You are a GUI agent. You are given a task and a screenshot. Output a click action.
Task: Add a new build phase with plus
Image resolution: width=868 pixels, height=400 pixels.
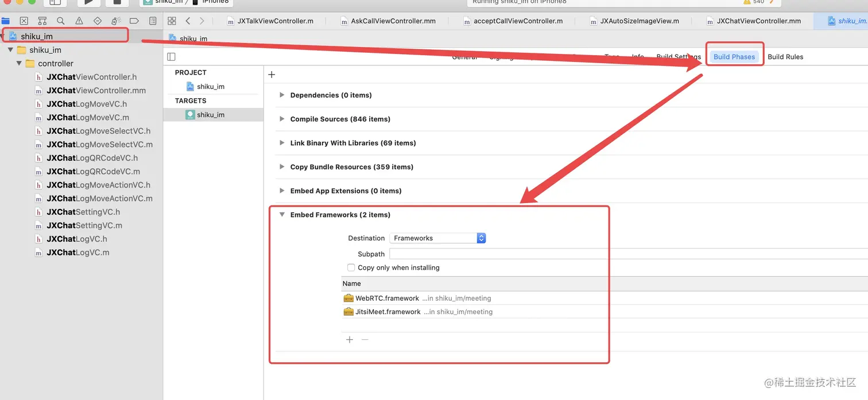272,75
